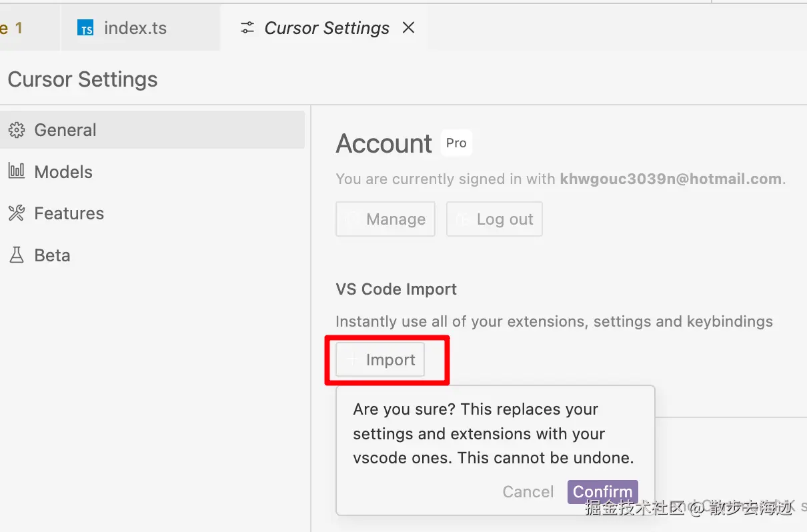
Task: Open the Features settings section
Action: pos(152,213)
